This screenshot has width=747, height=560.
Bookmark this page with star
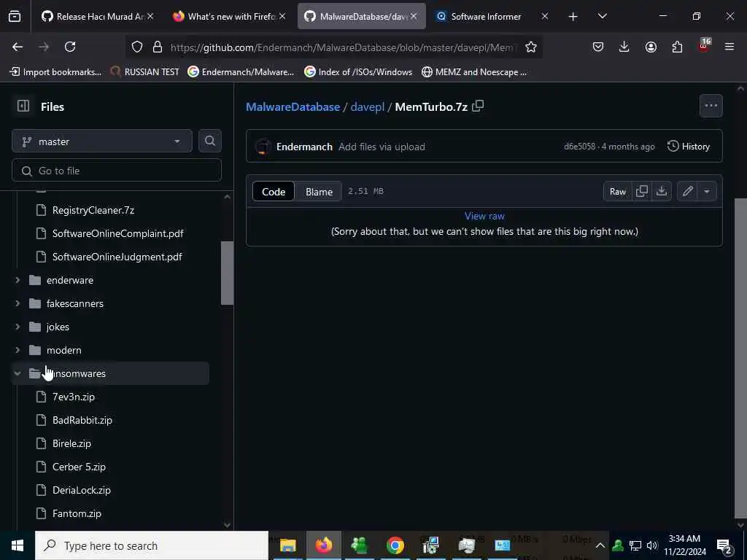531,47
